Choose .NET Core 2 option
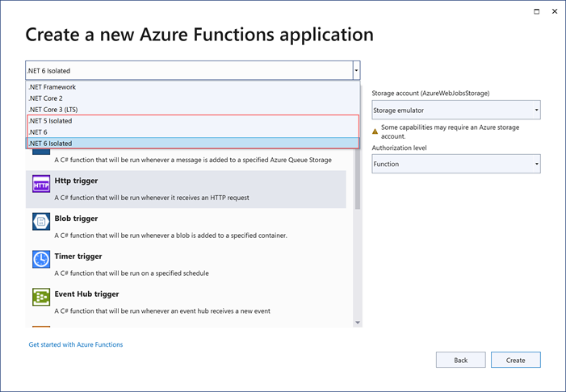The image size is (566, 392). tap(45, 98)
